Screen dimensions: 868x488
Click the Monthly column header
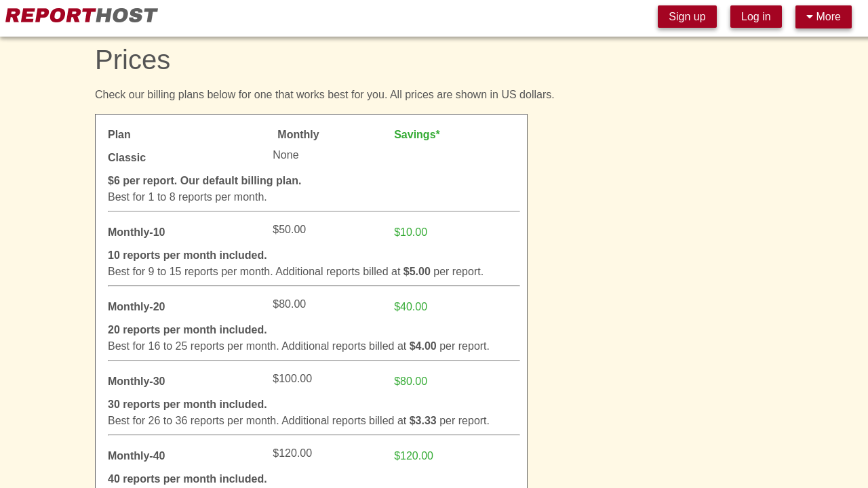pyautogui.click(x=298, y=135)
